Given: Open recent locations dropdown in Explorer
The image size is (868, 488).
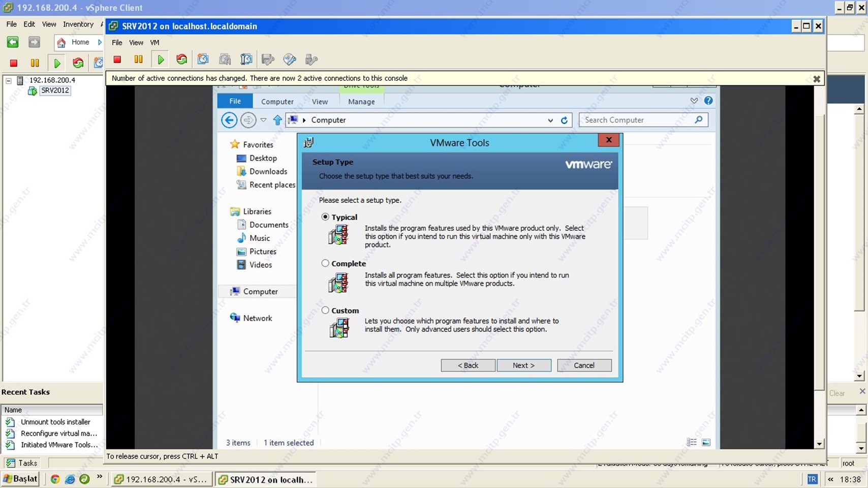Looking at the screenshot, I should pos(263,120).
